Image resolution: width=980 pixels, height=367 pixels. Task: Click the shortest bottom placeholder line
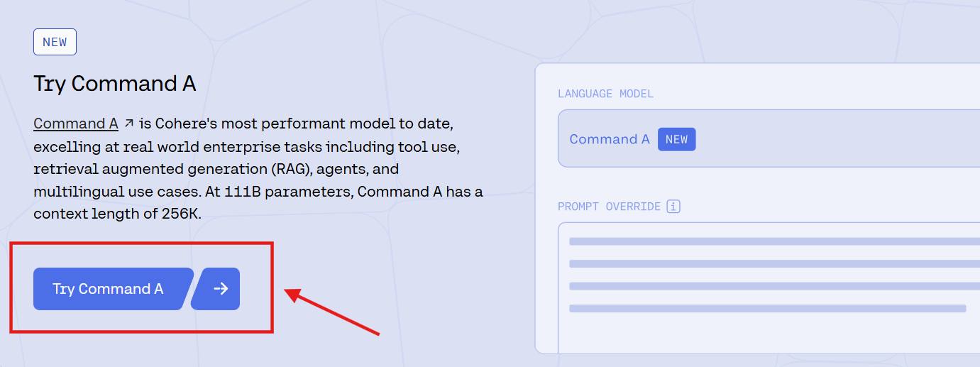(766, 309)
